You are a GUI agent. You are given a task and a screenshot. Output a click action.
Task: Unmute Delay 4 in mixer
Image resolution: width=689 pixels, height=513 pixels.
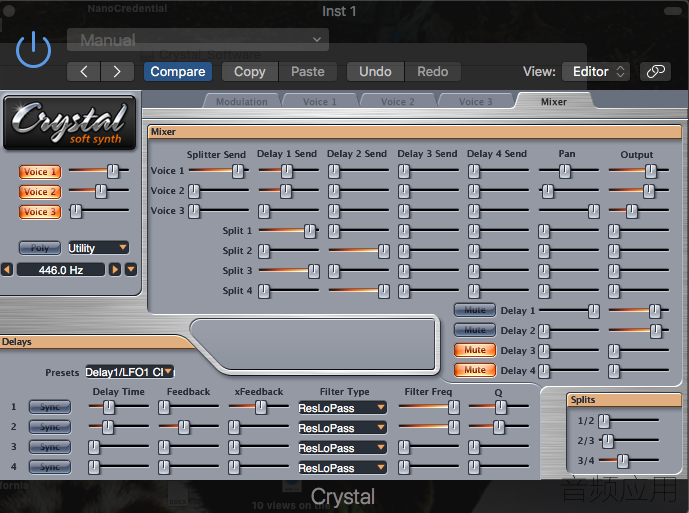pyautogui.click(x=475, y=370)
